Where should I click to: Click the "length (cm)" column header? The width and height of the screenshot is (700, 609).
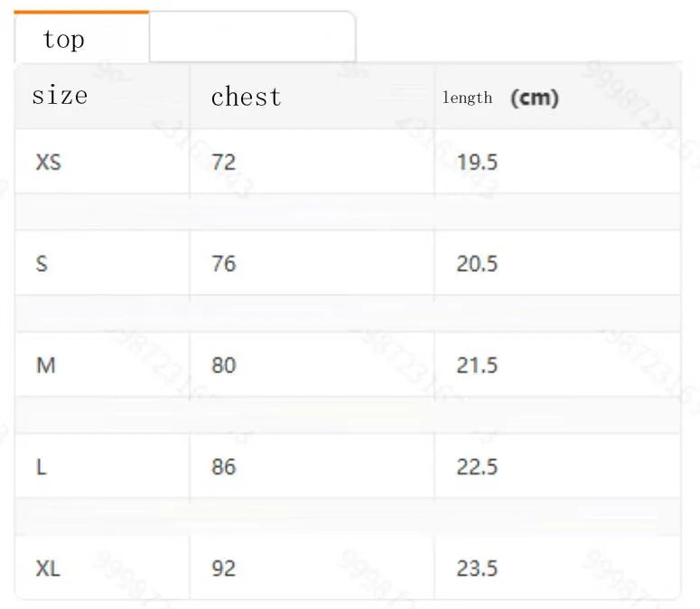coord(500,98)
